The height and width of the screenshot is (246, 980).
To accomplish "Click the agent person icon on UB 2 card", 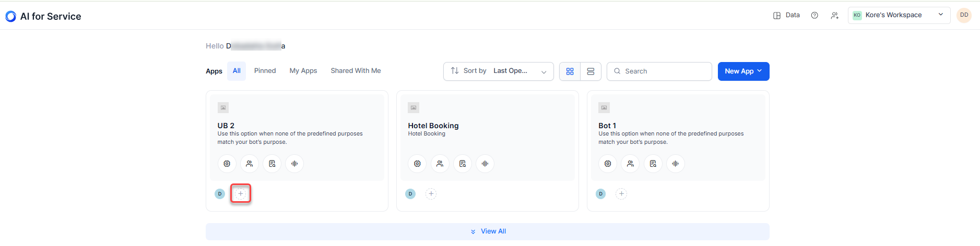I will 250,164.
